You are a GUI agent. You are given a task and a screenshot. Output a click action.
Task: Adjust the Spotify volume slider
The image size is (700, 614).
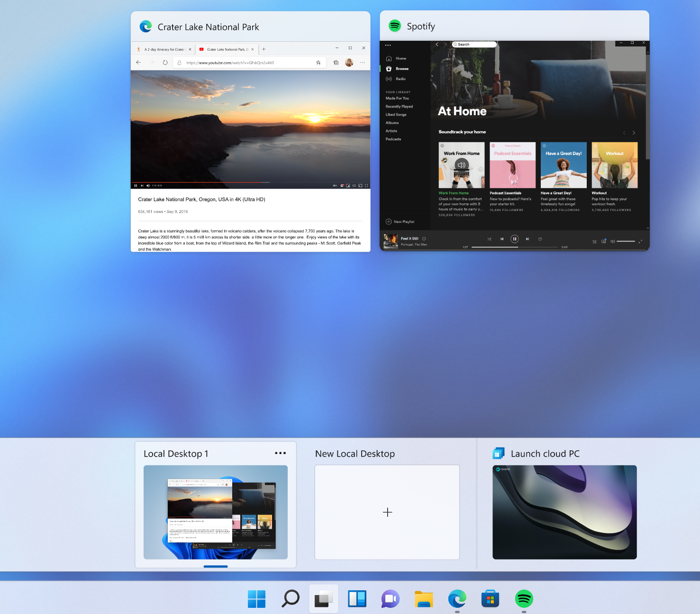[626, 241]
